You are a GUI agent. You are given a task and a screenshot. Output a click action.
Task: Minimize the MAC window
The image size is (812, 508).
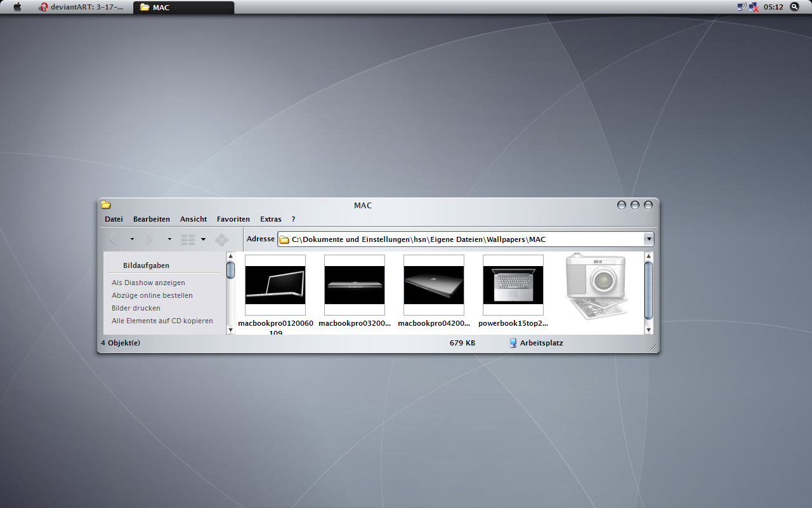tap(622, 205)
